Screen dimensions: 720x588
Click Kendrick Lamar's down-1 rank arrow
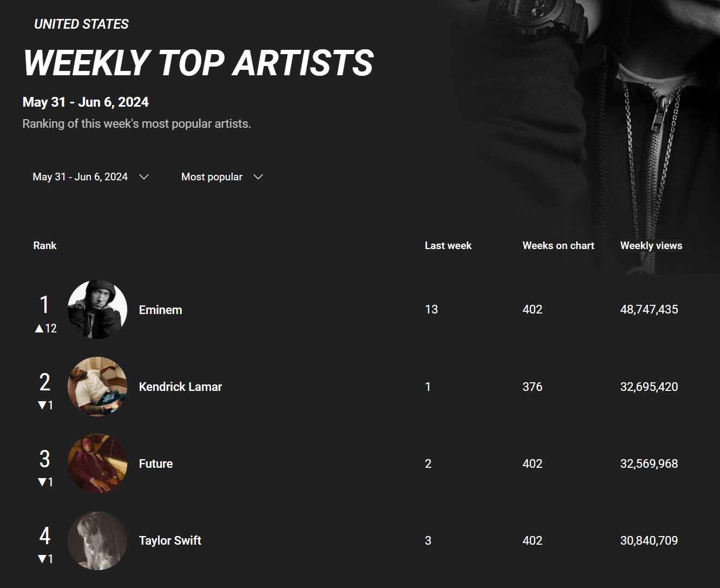point(42,405)
